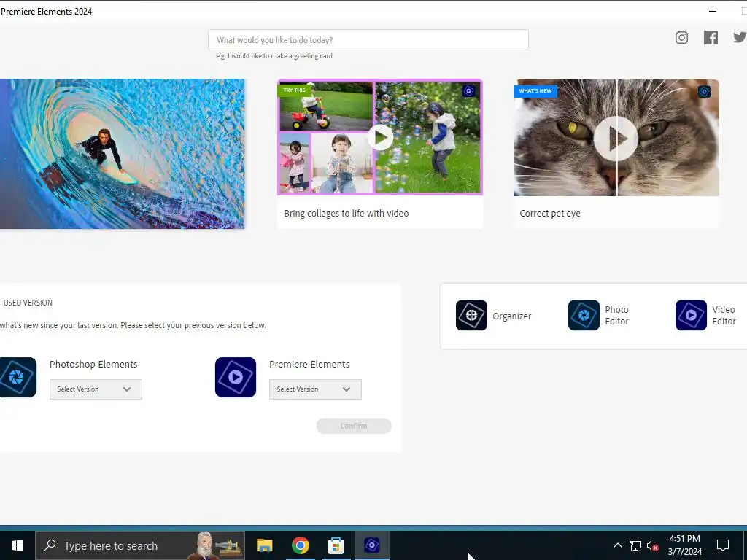Open Microsoft Store from taskbar
The width and height of the screenshot is (747, 560).
click(336, 545)
